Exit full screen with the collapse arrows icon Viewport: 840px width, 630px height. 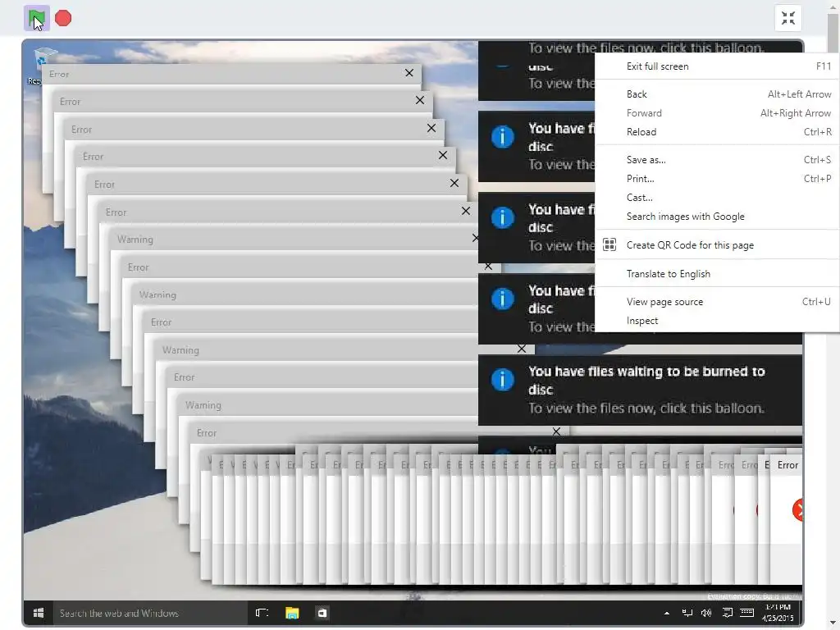pos(788,18)
